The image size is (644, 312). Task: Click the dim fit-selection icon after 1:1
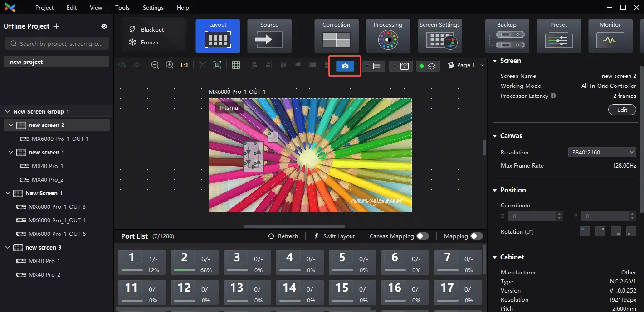click(x=203, y=65)
